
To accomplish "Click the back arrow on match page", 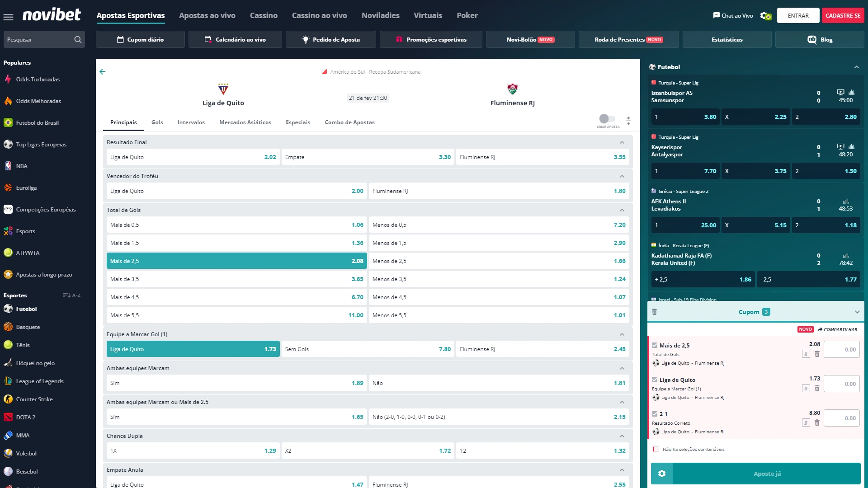I will pyautogui.click(x=103, y=72).
